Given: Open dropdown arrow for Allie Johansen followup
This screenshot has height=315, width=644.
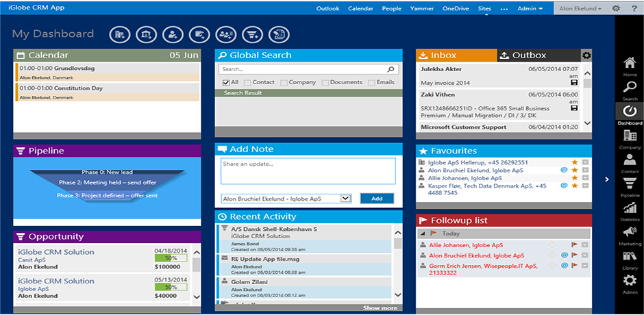Looking at the screenshot, I should point(585,244).
